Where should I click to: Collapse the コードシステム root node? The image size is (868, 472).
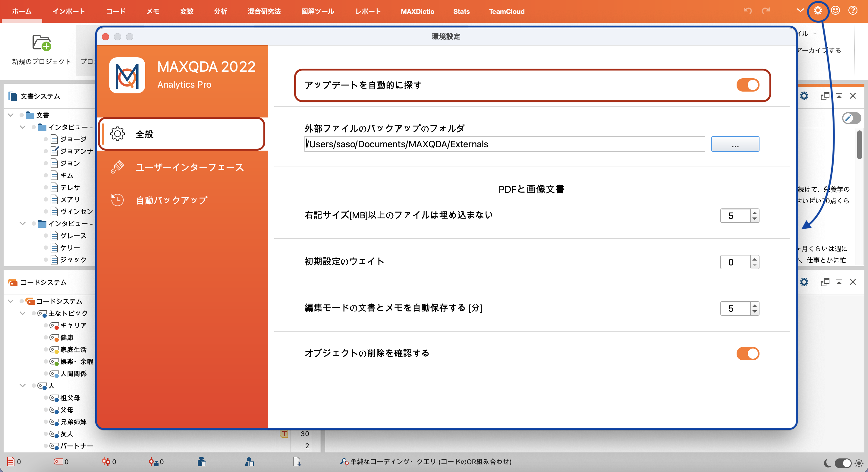pos(11,301)
